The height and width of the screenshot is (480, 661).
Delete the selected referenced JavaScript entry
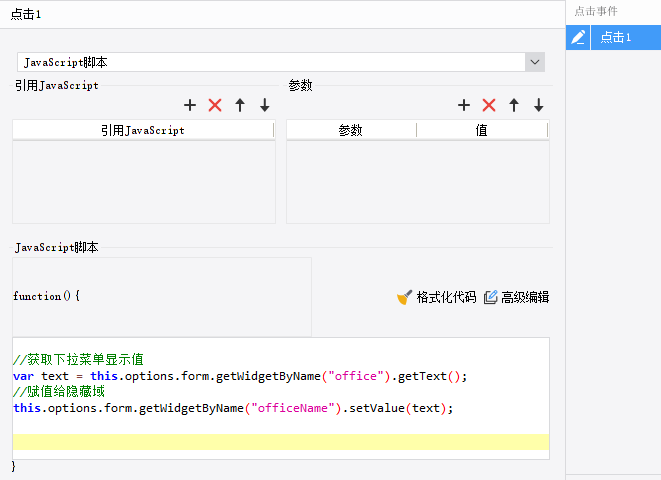[x=215, y=105]
